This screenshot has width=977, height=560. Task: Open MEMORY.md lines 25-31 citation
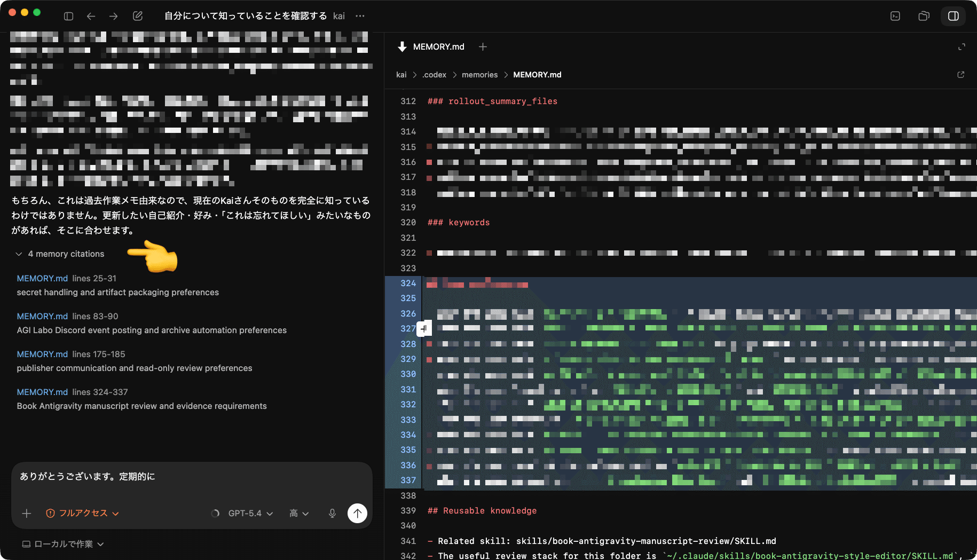coord(42,278)
